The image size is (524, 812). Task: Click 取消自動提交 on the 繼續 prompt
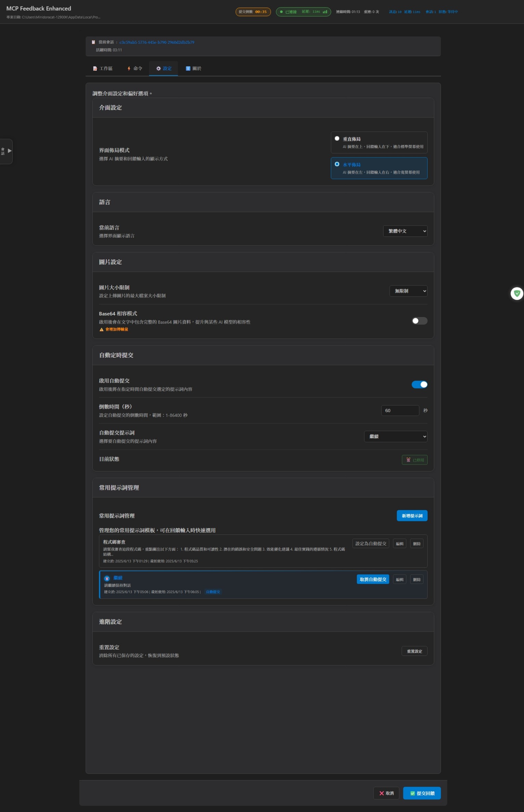[373, 579]
